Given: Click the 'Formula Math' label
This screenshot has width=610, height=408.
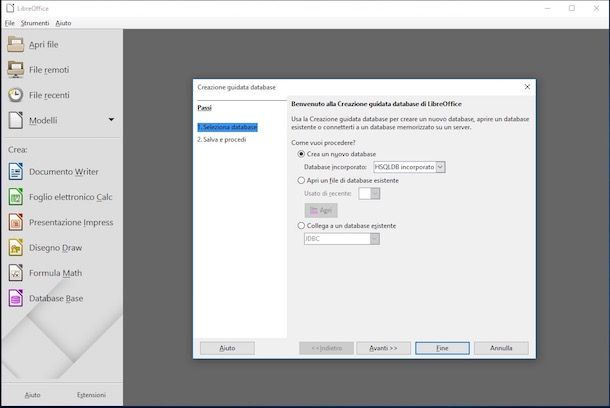Looking at the screenshot, I should tap(56, 273).
